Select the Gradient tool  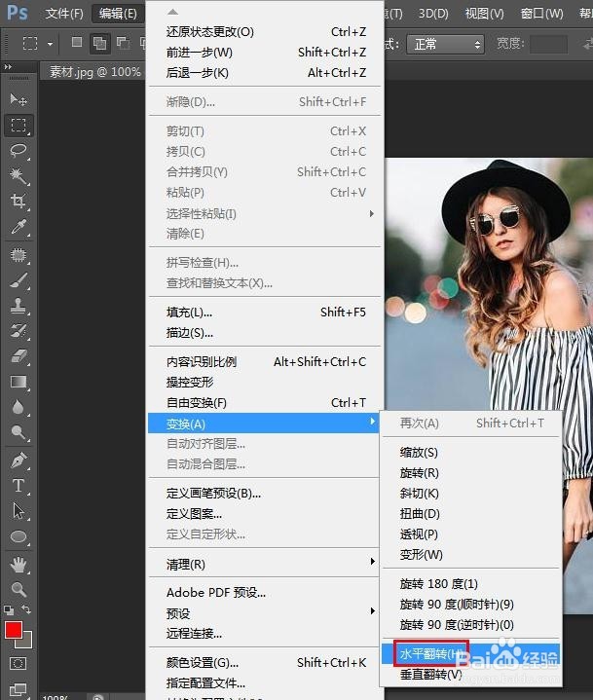point(19,382)
